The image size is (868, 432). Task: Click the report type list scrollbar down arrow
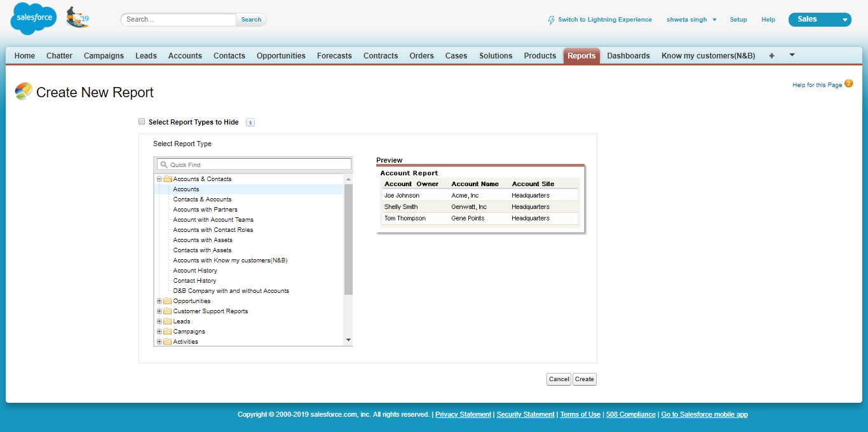click(x=348, y=341)
